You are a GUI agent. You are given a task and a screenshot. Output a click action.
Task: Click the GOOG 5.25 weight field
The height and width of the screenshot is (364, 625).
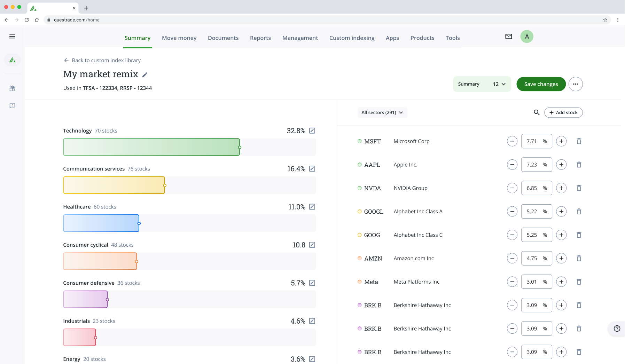coord(537,235)
